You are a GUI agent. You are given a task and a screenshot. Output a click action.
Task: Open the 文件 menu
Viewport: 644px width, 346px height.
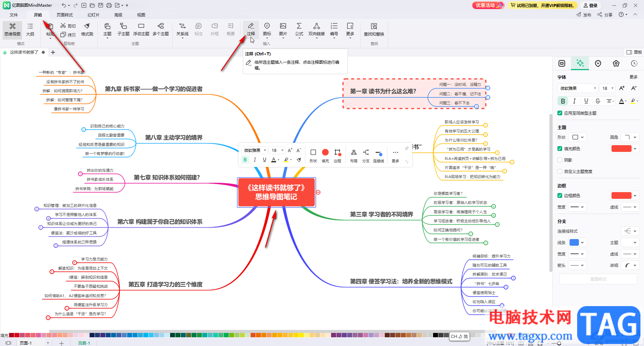14,15
